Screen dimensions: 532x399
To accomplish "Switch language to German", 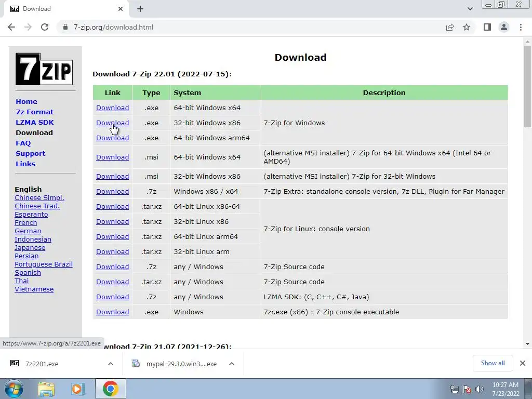I will click(x=28, y=231).
